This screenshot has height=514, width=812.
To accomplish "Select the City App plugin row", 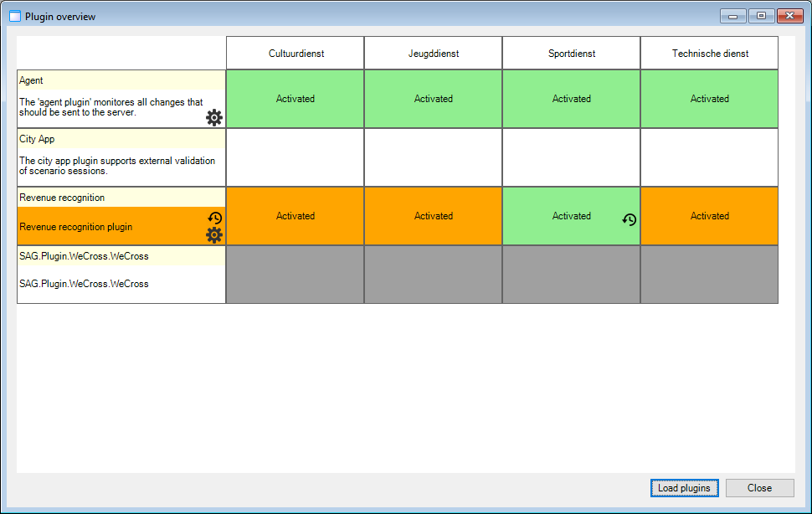I will point(121,157).
